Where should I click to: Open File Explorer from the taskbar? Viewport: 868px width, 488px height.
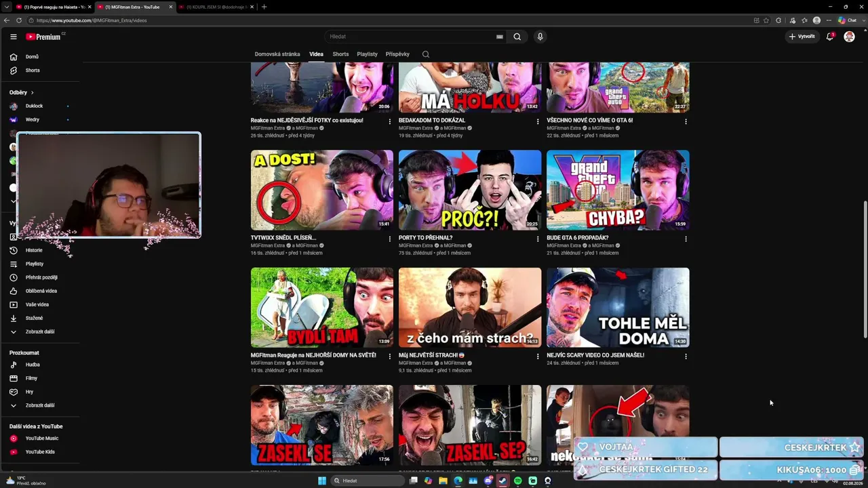tap(443, 481)
